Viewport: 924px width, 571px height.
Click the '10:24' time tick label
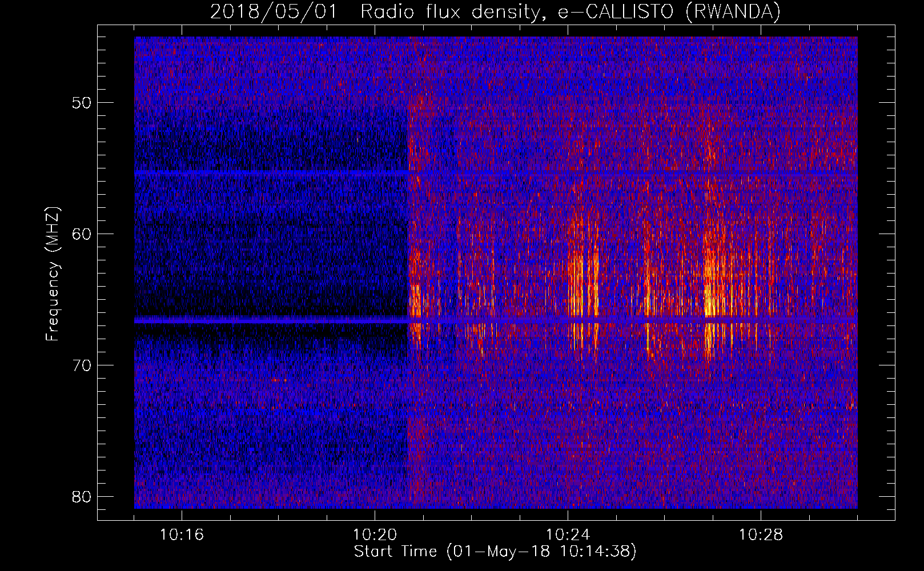click(x=568, y=535)
